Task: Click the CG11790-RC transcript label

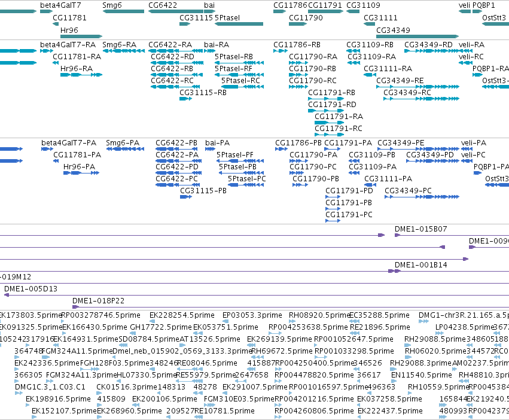Action: point(313,81)
